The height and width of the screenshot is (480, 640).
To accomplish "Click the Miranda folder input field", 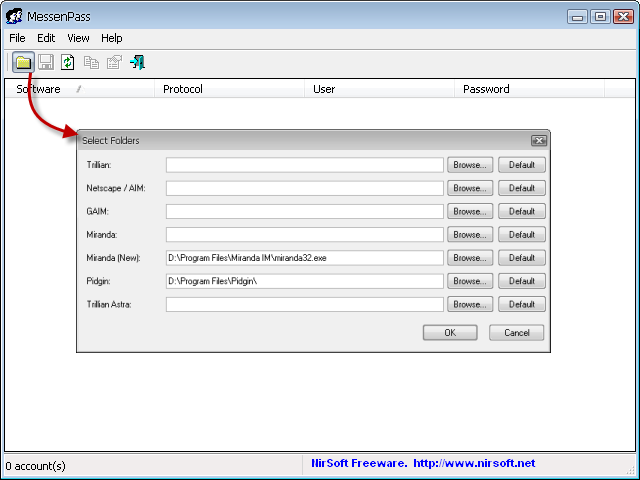I will [x=304, y=235].
